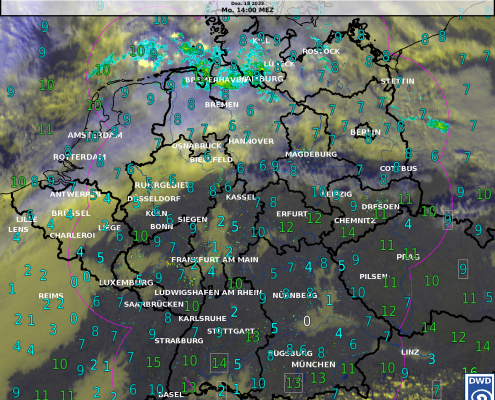Select the Chemnitz city label
Viewport: 495px width, 400px height.
(355, 221)
